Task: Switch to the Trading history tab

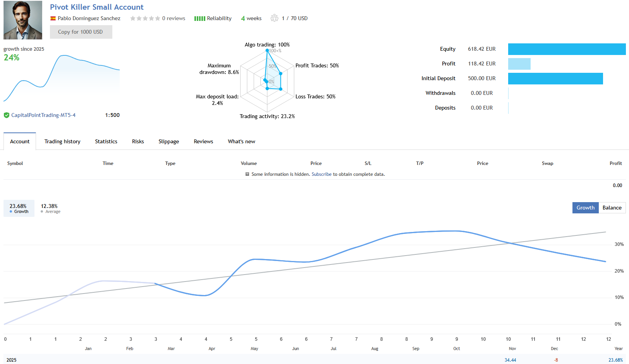Action: pos(62,141)
